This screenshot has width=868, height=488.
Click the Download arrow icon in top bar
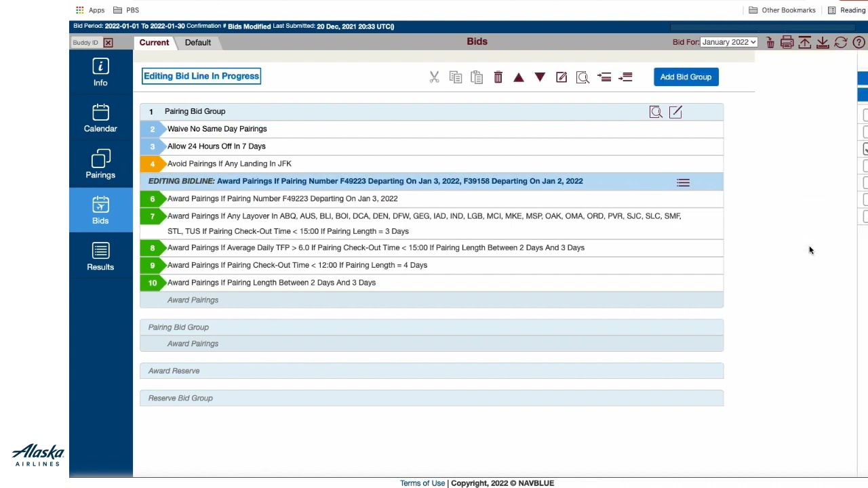823,43
